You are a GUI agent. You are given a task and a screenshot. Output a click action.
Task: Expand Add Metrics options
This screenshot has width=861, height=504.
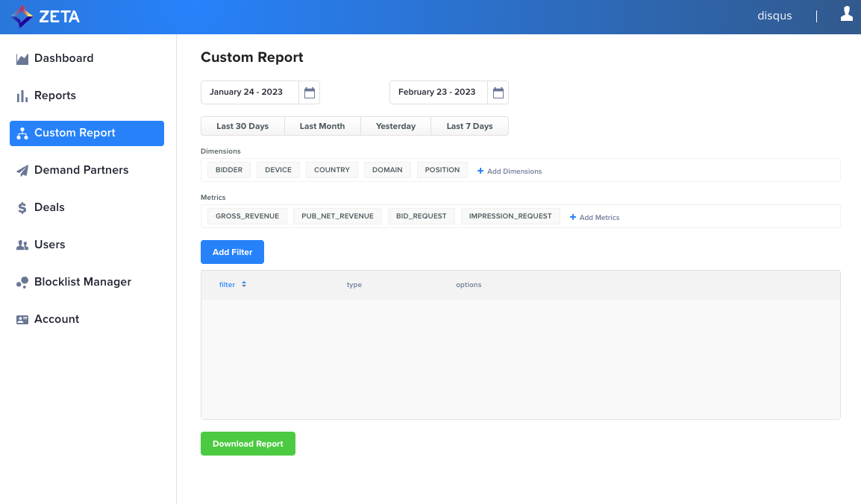click(x=595, y=218)
